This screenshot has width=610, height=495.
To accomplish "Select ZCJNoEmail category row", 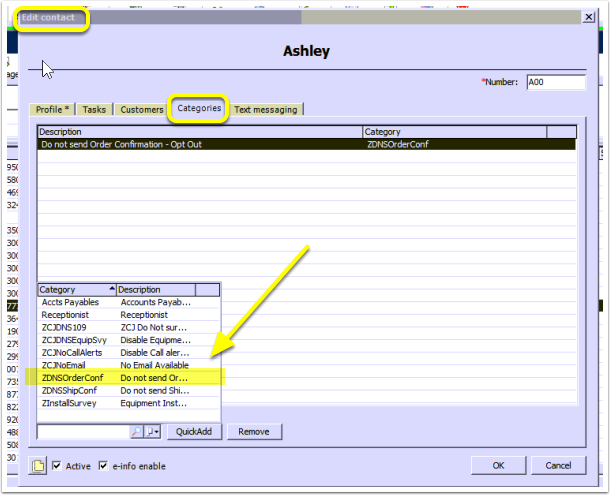I will (129, 365).
